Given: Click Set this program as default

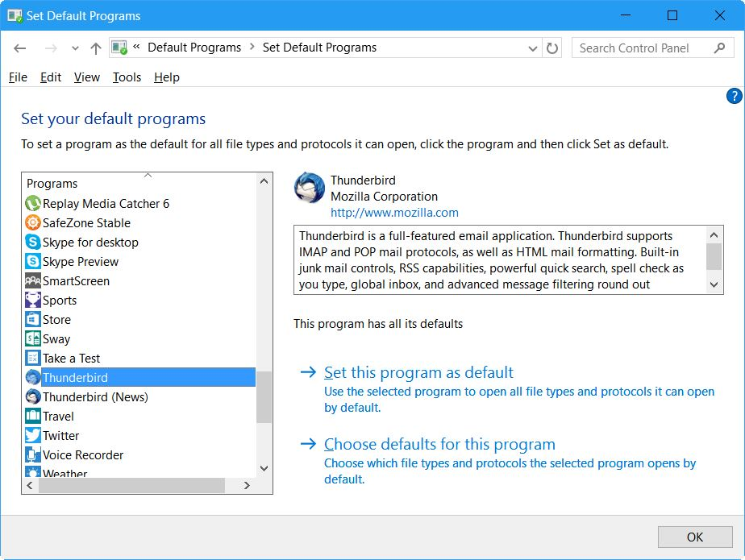Looking at the screenshot, I should [x=418, y=372].
